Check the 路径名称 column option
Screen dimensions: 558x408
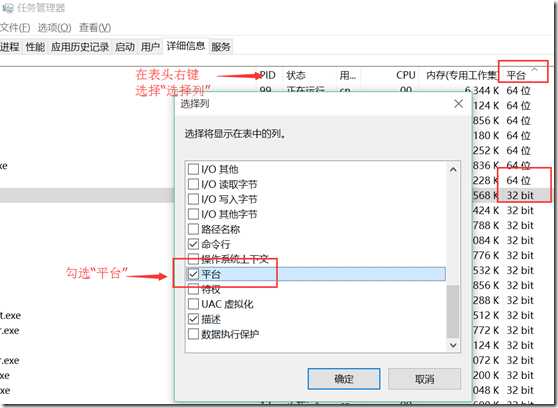pos(193,229)
